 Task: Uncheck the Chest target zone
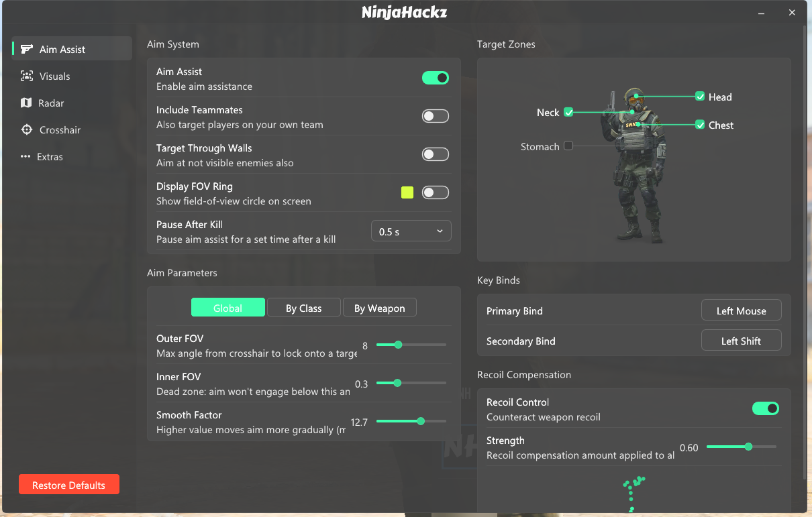700,124
